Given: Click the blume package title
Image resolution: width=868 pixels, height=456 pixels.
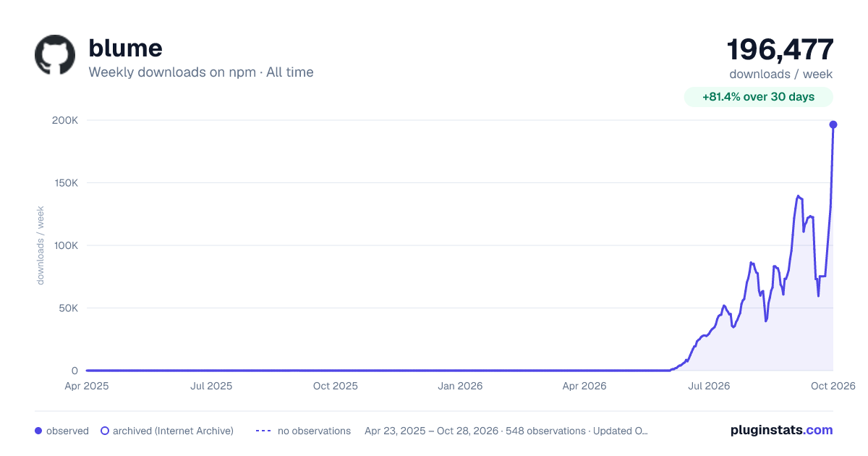Looking at the screenshot, I should click(x=125, y=48).
